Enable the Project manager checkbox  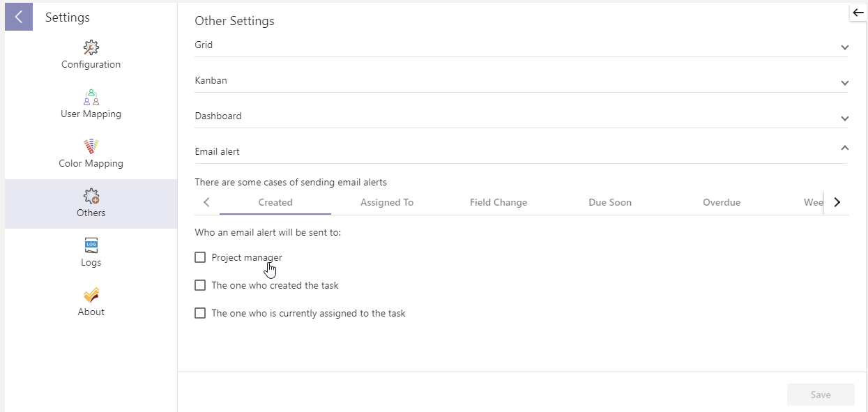200,257
